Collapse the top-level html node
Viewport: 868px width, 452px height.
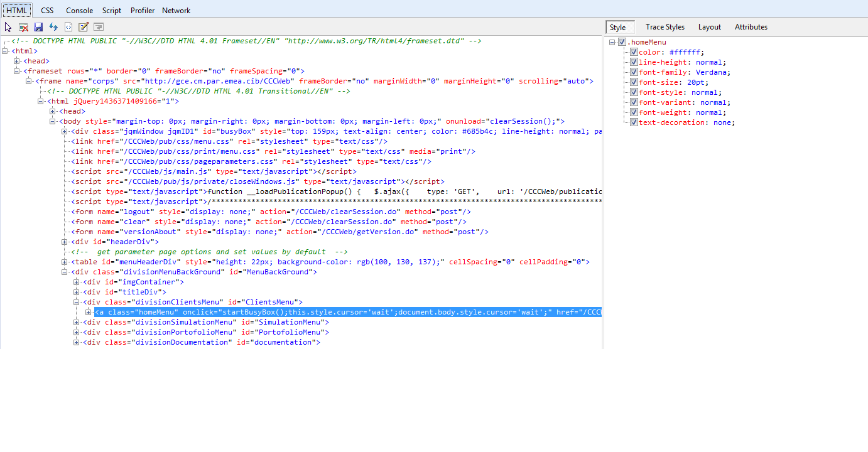(x=6, y=51)
